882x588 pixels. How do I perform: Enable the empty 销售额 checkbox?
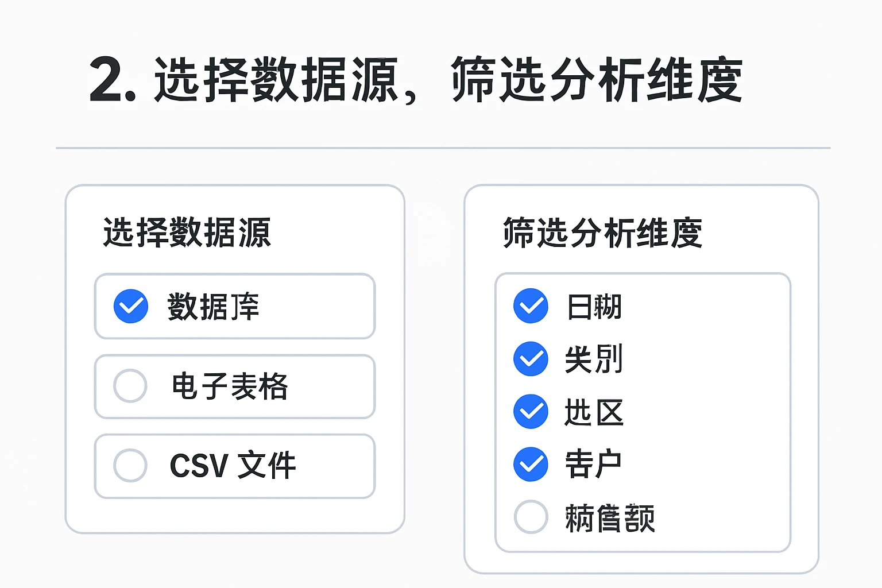531,517
